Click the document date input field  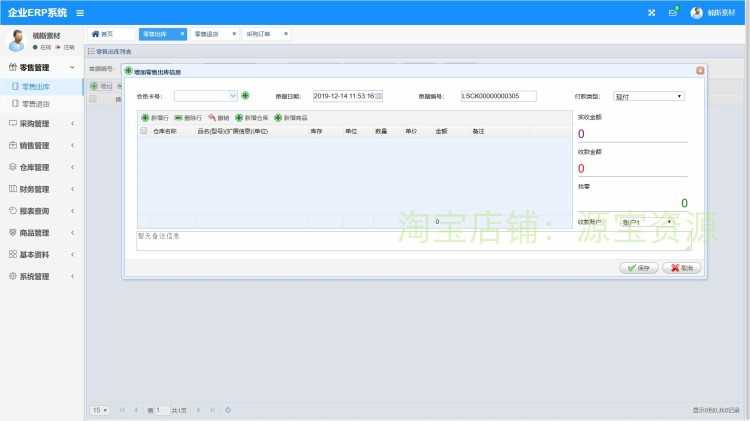coord(348,96)
